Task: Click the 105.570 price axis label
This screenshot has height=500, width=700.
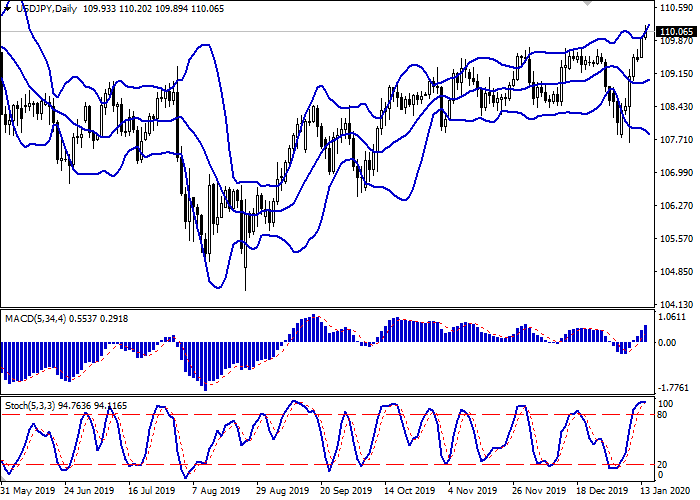Action: point(676,238)
